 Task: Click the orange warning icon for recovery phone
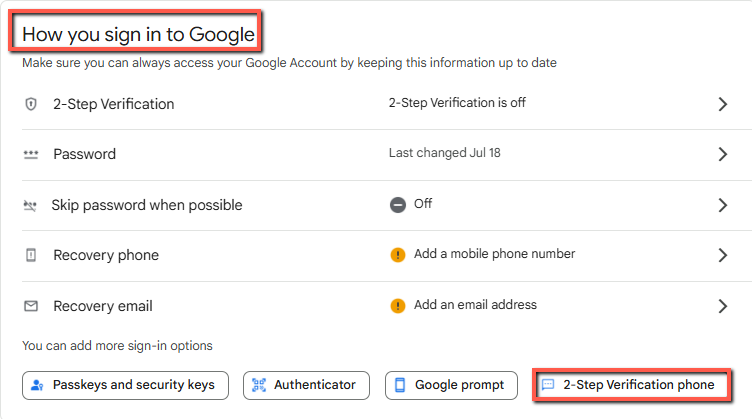pyautogui.click(x=398, y=255)
